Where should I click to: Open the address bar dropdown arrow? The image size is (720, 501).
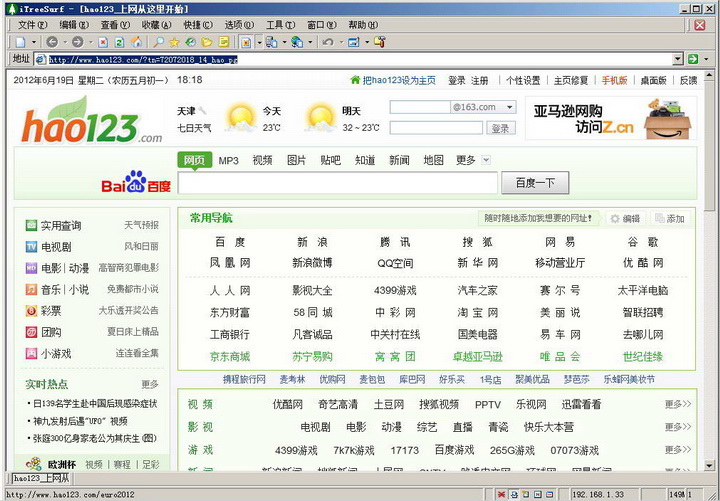[x=678, y=59]
